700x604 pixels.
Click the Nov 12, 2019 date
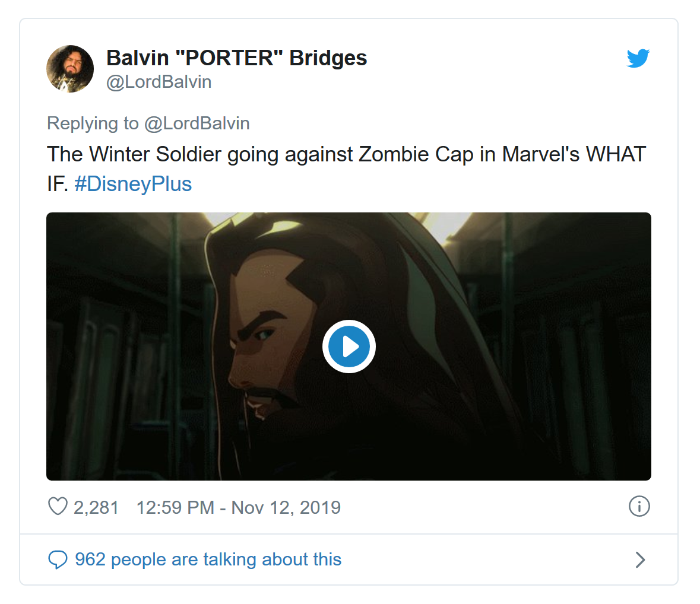tap(286, 507)
